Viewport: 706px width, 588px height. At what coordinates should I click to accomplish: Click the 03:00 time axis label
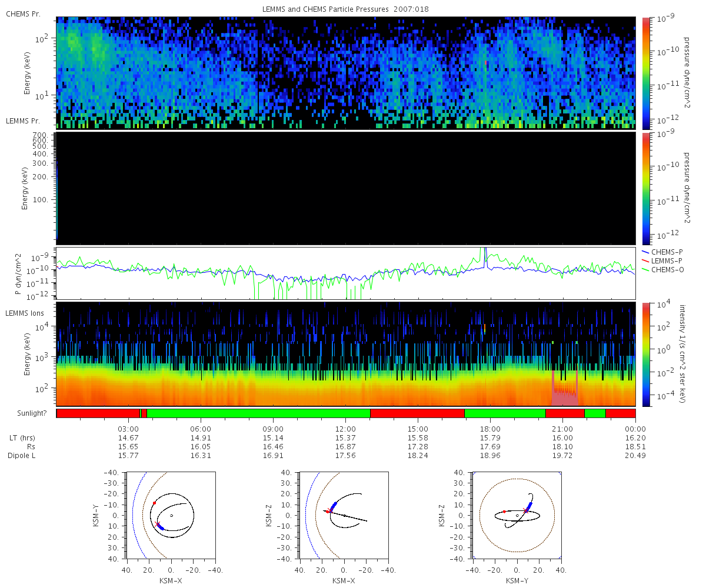coord(129,429)
